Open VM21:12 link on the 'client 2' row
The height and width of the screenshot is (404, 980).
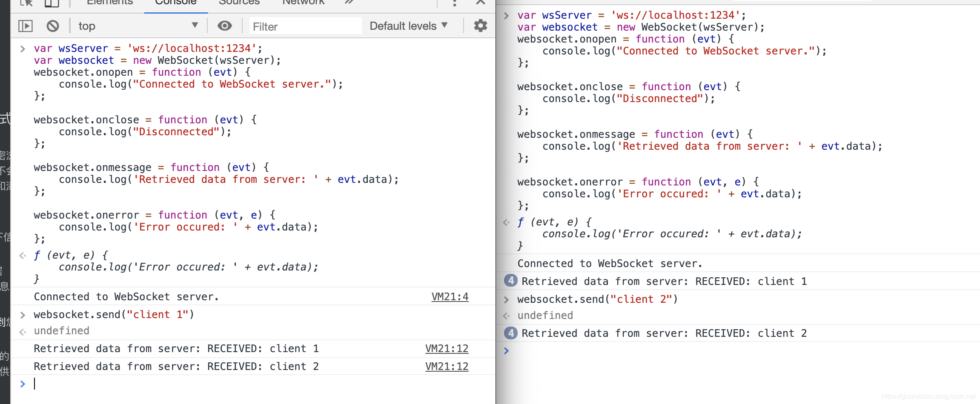[447, 366]
